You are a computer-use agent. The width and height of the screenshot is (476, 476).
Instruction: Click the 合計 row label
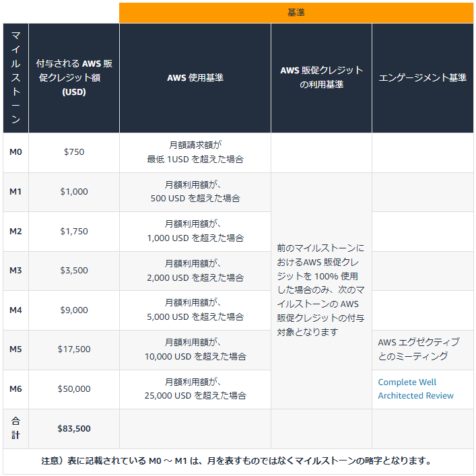click(x=15, y=428)
